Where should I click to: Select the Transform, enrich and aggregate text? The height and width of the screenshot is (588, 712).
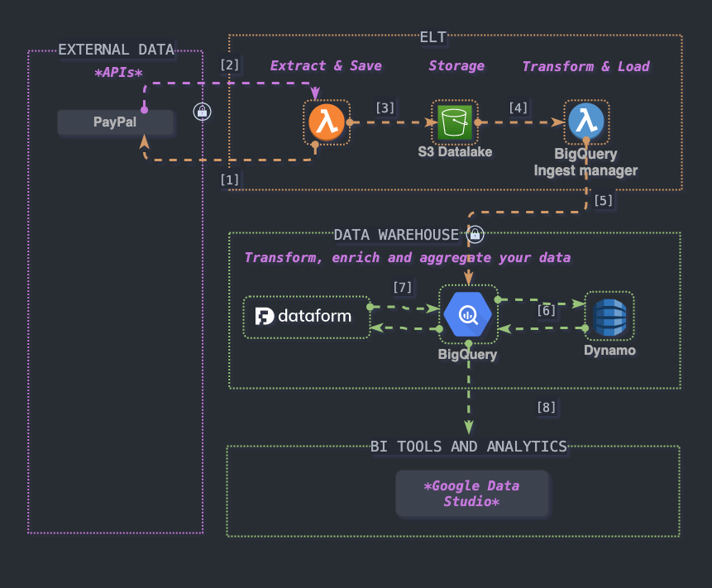(x=408, y=258)
